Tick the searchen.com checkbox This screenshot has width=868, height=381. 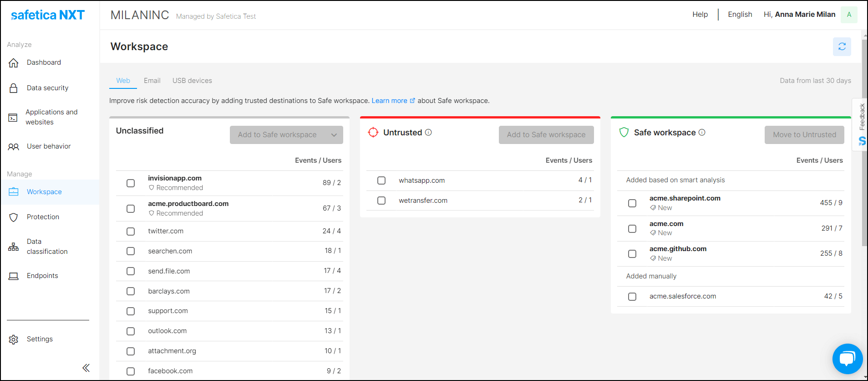click(131, 251)
